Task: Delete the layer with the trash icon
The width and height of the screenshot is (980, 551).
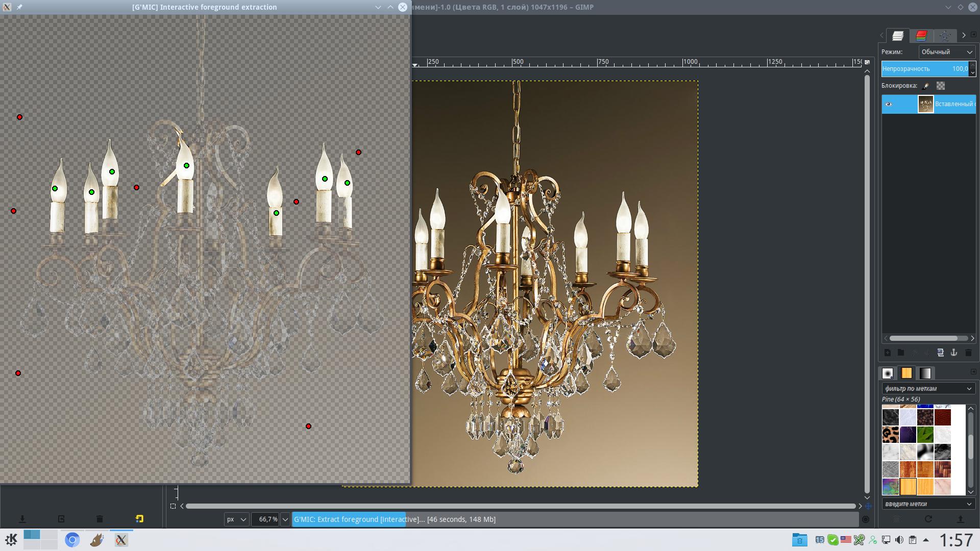Action: point(968,353)
